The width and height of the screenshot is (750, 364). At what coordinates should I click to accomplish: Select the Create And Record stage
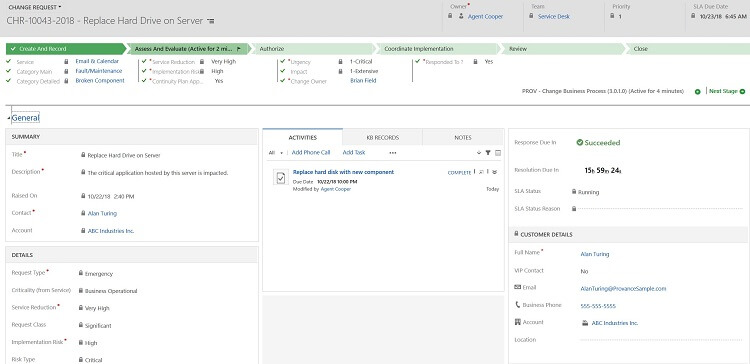point(66,49)
